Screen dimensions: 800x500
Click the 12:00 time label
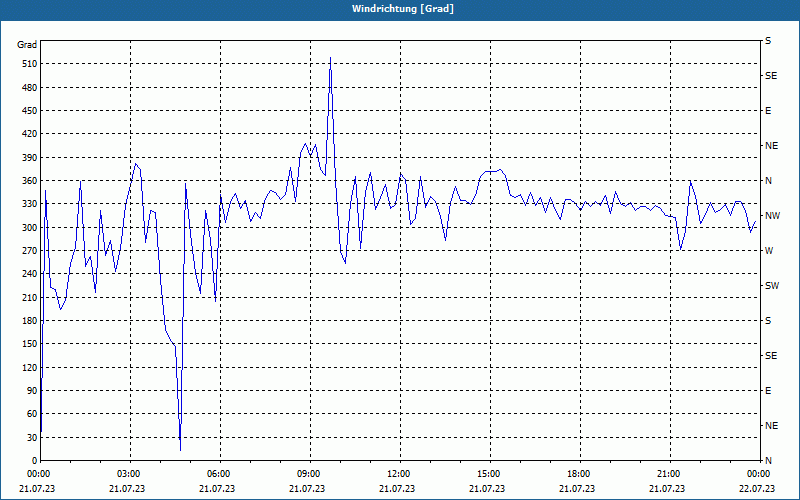(397, 474)
